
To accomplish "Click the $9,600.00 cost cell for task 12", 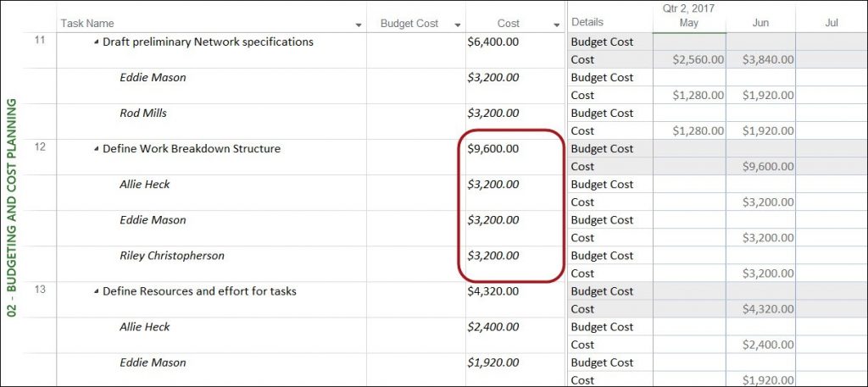I will pos(515,157).
